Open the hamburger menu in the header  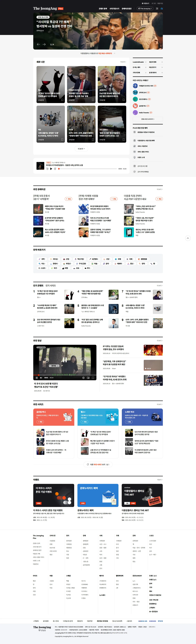[157, 9]
